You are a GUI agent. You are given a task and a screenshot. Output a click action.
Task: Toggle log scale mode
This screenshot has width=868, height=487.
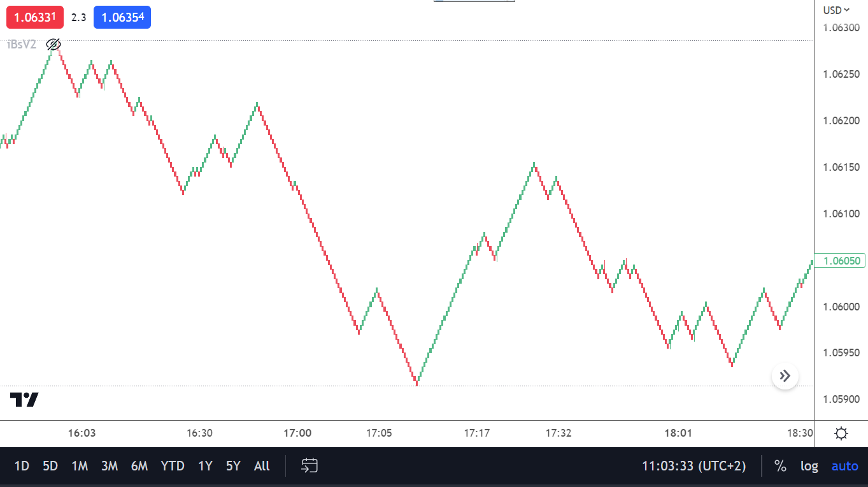(809, 466)
